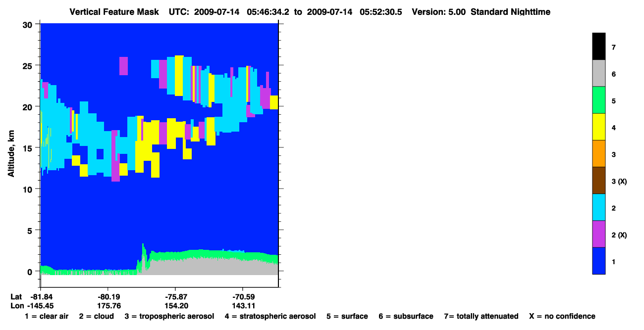Click the y-axis tick label 5
This screenshot has height=330, width=644.
[x=31, y=230]
